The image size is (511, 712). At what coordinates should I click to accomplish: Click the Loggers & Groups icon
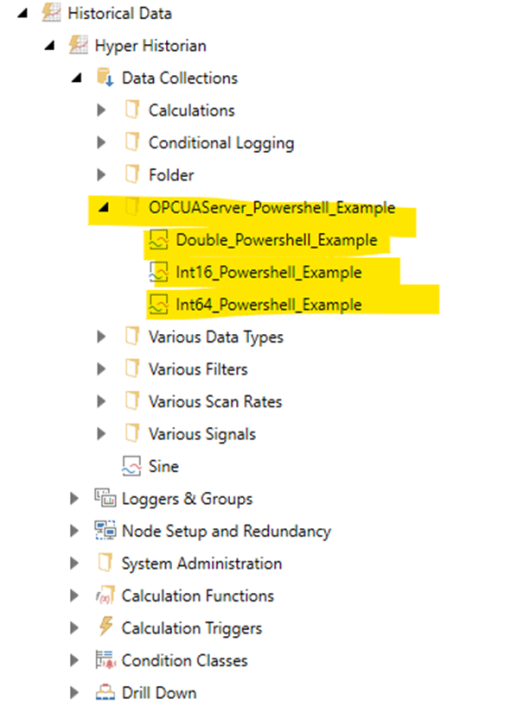point(105,498)
